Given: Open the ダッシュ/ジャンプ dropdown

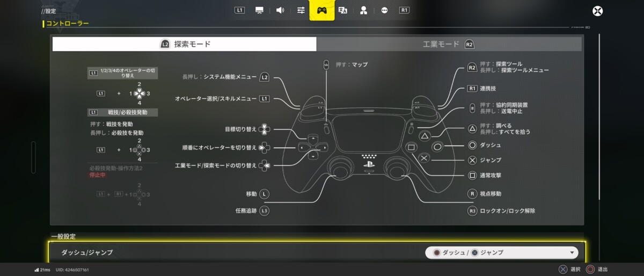Looking at the screenshot, I should 501,252.
